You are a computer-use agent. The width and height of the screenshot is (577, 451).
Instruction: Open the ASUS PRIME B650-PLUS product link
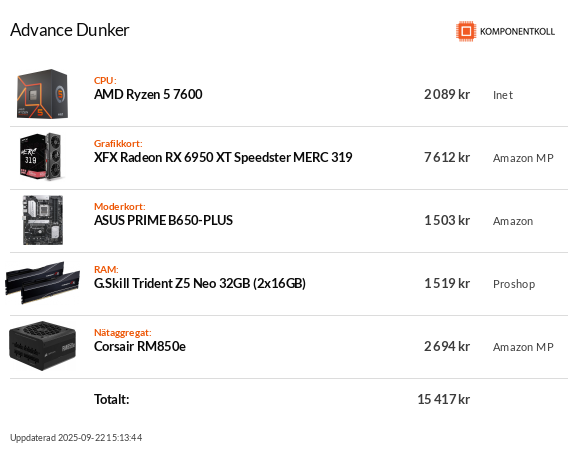pyautogui.click(x=163, y=220)
